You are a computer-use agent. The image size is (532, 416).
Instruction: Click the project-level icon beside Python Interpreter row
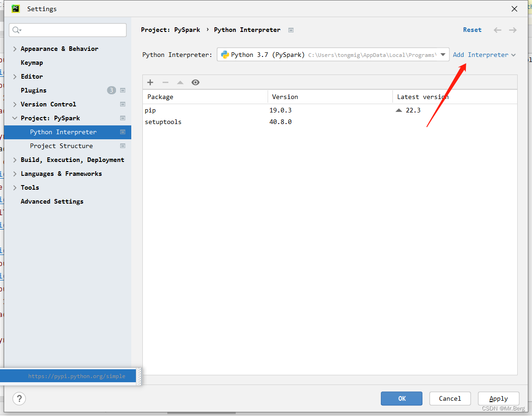[123, 132]
